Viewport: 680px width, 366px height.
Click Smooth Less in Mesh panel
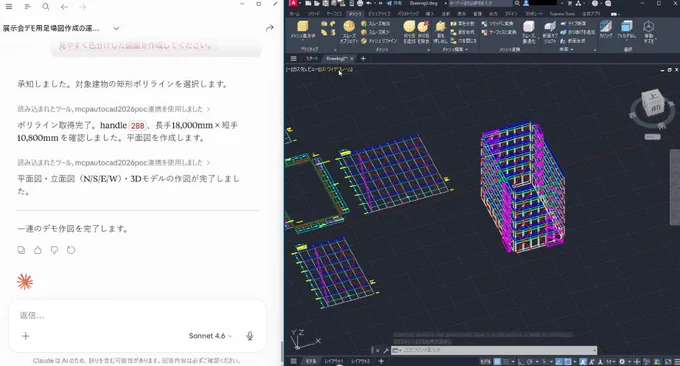tap(376, 32)
